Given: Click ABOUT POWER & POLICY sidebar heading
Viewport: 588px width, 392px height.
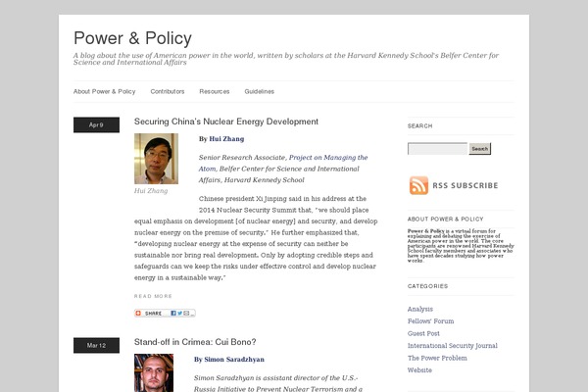Looking at the screenshot, I should [x=446, y=220].
